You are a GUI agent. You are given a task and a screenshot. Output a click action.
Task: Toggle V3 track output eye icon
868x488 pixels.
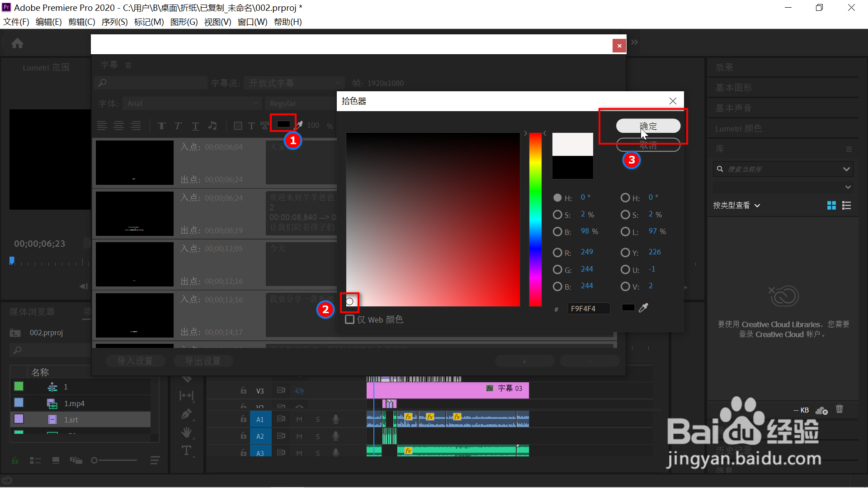(x=299, y=390)
